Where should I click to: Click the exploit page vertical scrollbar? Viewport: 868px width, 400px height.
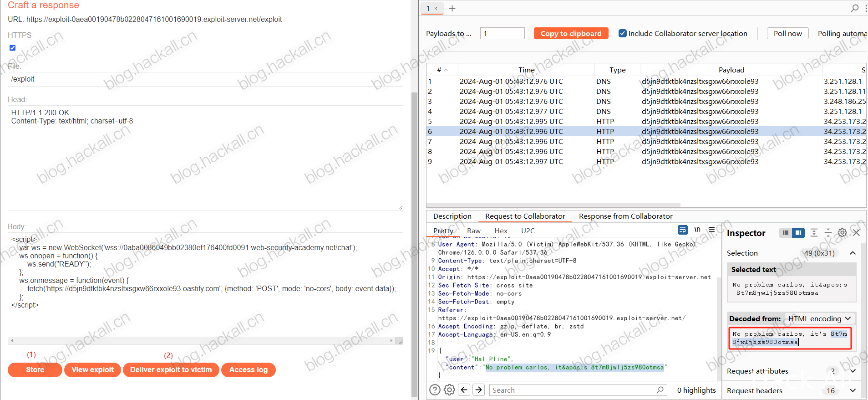414,244
